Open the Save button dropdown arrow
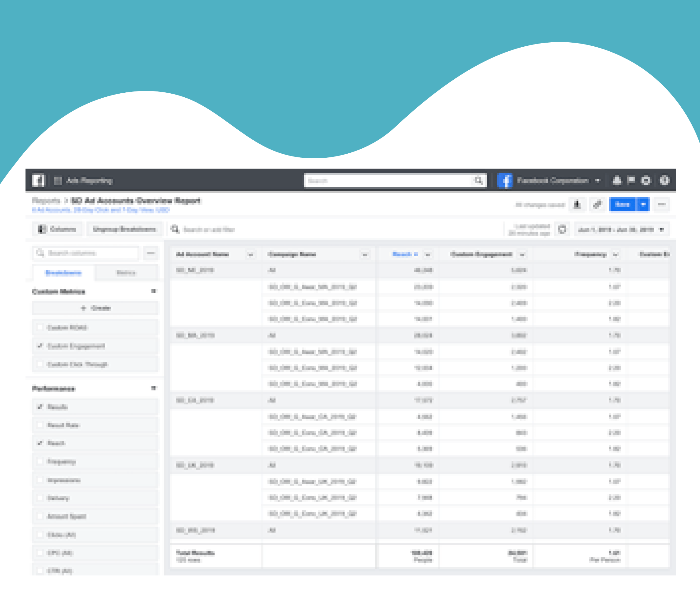The image size is (700, 601). pyautogui.click(x=643, y=204)
